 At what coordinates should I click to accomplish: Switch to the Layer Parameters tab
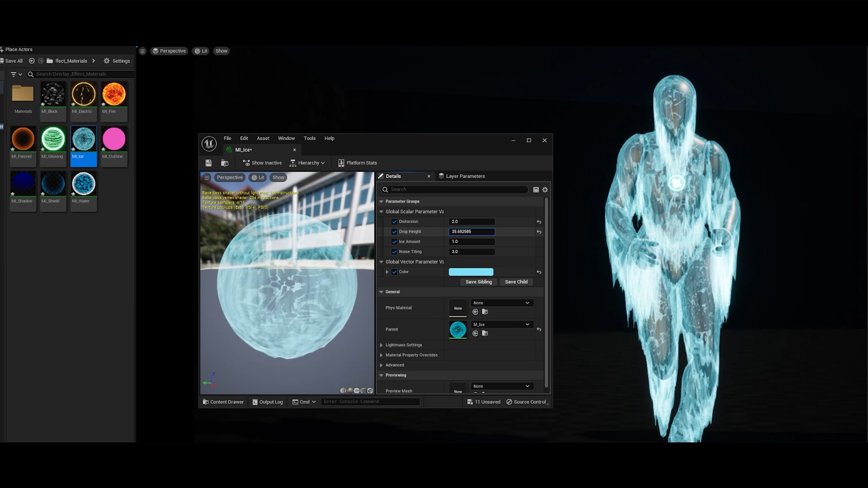(465, 176)
